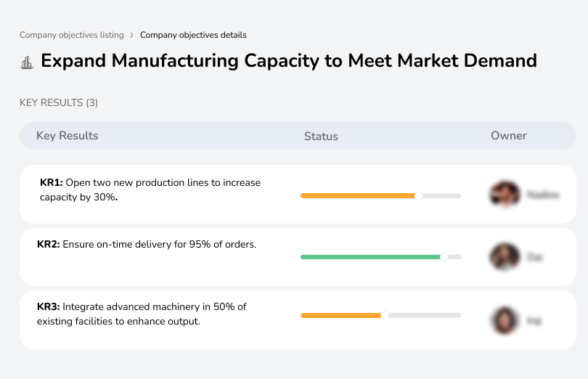Click the factory building icon beside the title

pyautogui.click(x=27, y=62)
